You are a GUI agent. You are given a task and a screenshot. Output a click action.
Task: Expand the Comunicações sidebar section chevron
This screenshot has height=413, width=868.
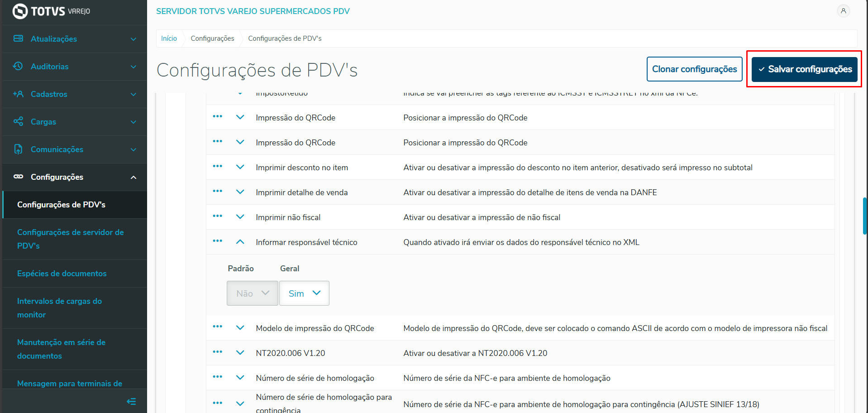tap(134, 149)
